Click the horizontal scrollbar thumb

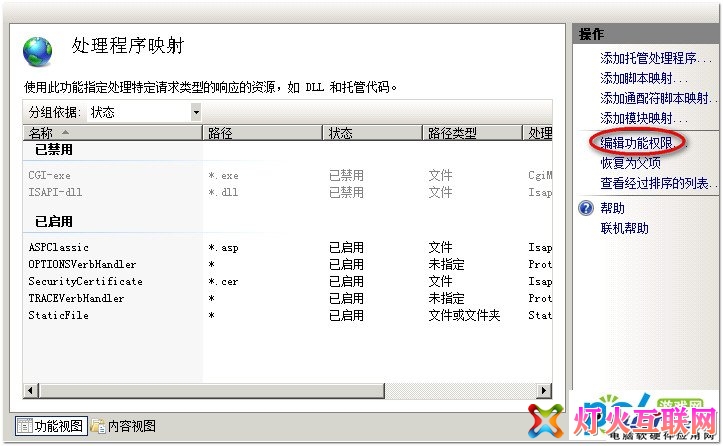pos(212,391)
